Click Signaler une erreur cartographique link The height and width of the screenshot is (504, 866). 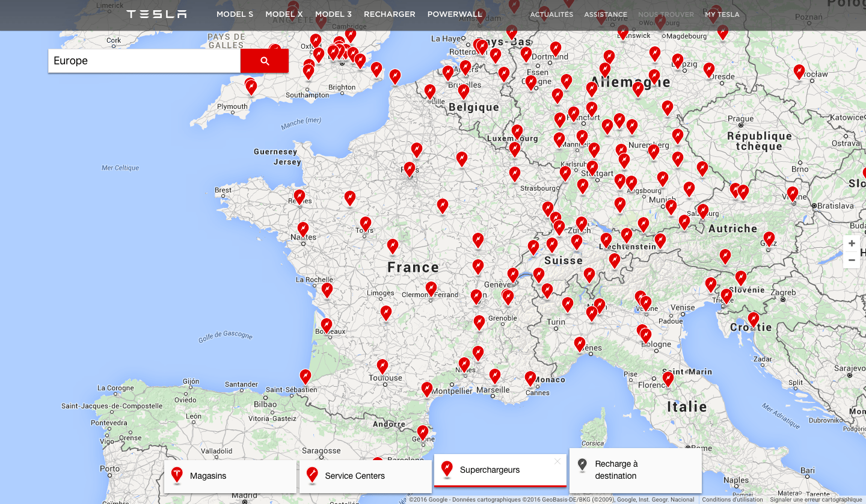point(816,500)
